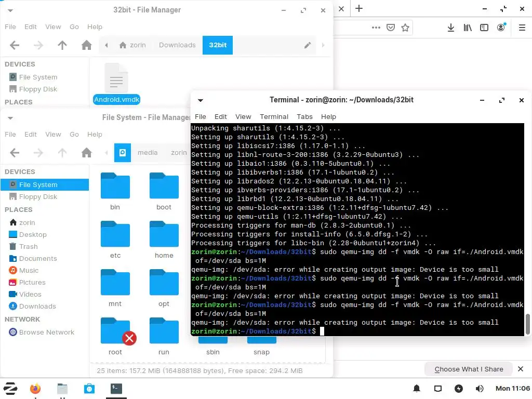Click the Terminal scrollbar handle
This screenshot has width=532, height=399.
pos(528,324)
